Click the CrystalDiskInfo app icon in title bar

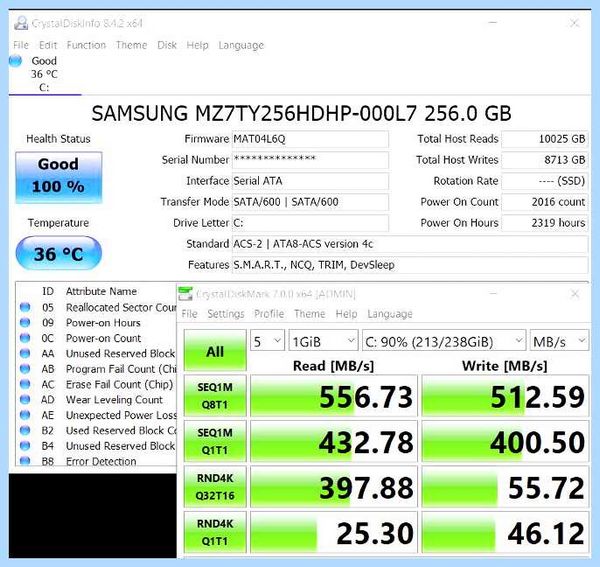21,23
